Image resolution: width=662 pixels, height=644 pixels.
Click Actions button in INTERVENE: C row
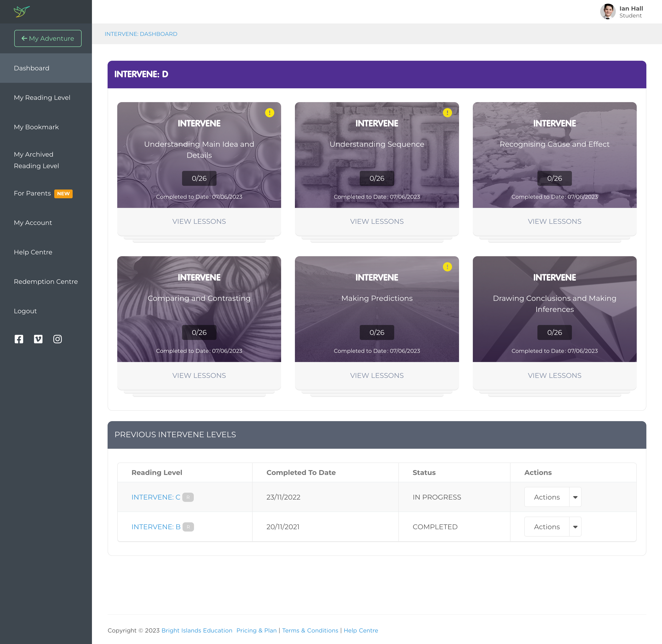[x=547, y=497]
